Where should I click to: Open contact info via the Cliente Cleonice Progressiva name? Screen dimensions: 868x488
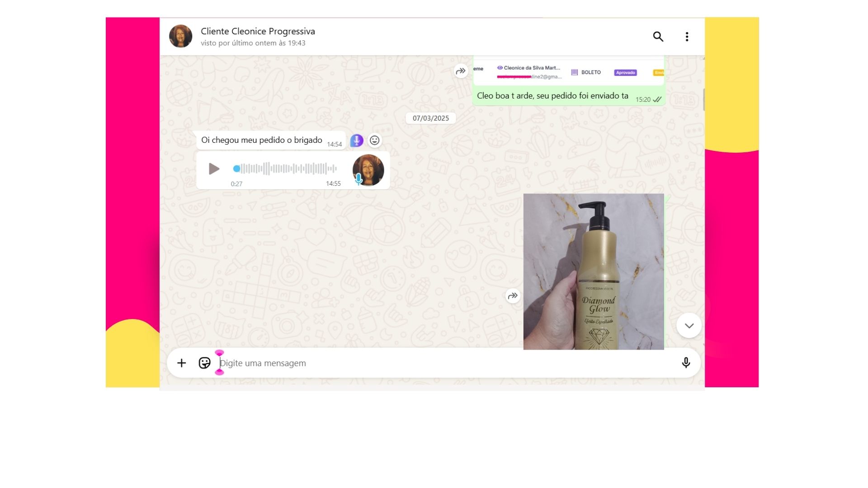[258, 31]
